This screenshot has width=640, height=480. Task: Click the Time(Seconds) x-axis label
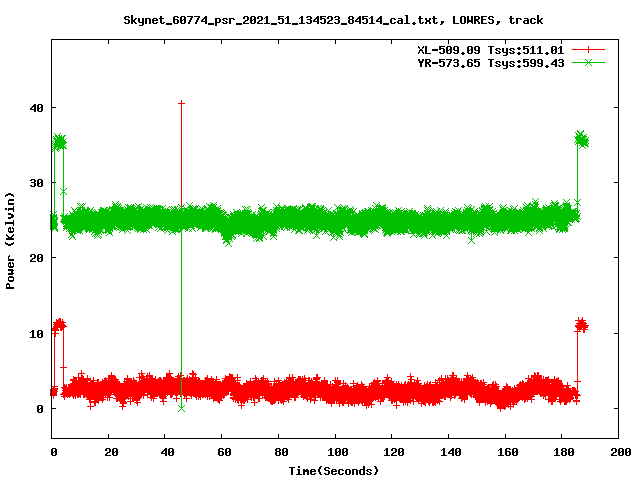click(333, 471)
